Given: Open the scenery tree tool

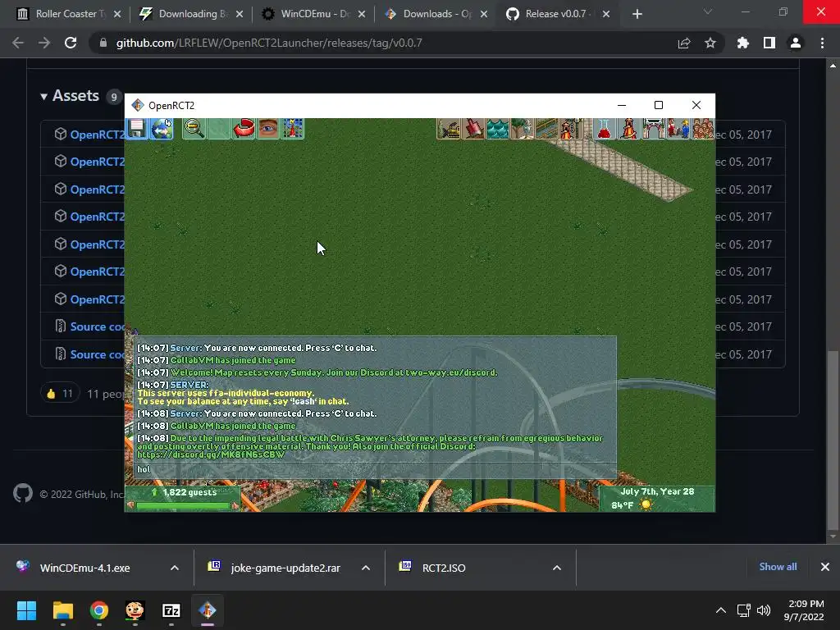Looking at the screenshot, I should tap(523, 129).
